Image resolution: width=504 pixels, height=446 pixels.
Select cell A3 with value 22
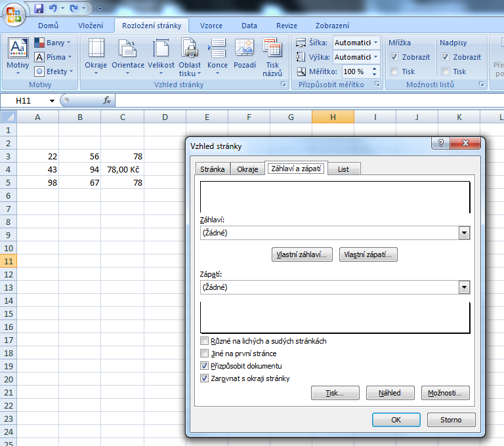(37, 156)
